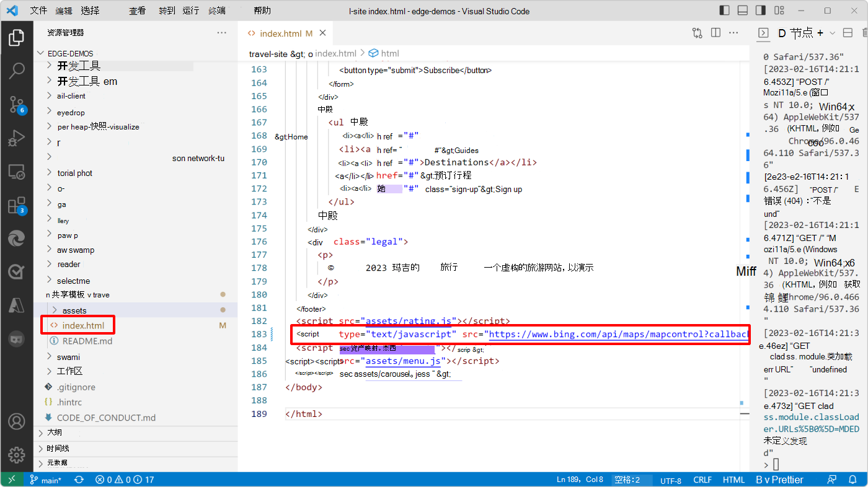The height and width of the screenshot is (487, 868).
Task: Open the Source Control view
Action: tap(17, 105)
